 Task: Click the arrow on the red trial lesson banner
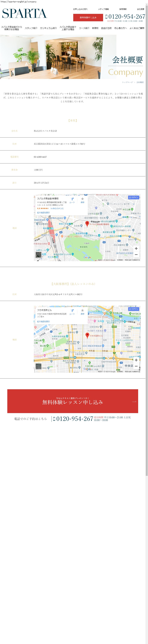[134, 402]
